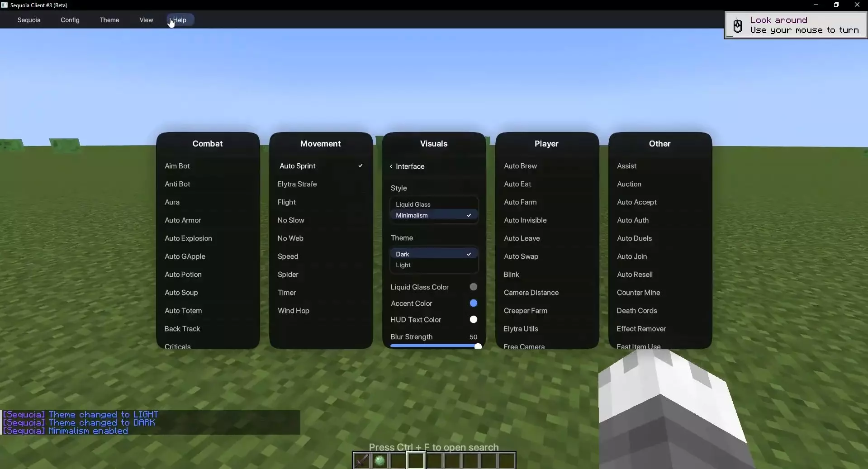Open the Help menu

(180, 20)
